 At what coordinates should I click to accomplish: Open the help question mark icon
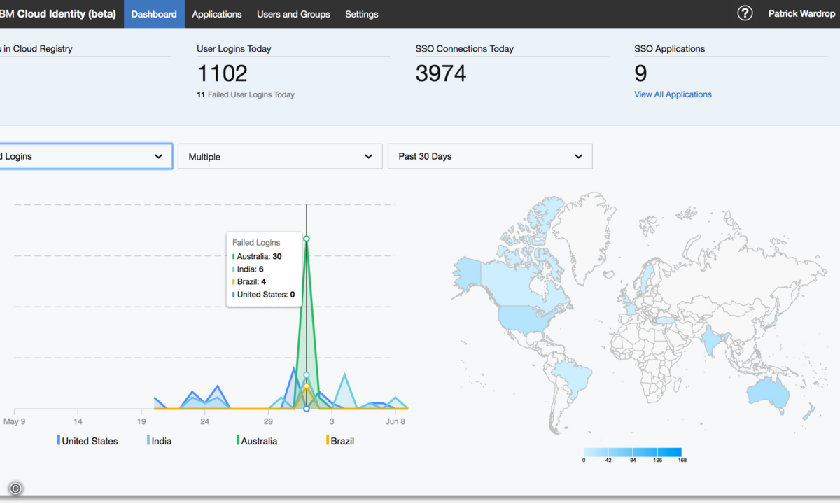point(745,13)
